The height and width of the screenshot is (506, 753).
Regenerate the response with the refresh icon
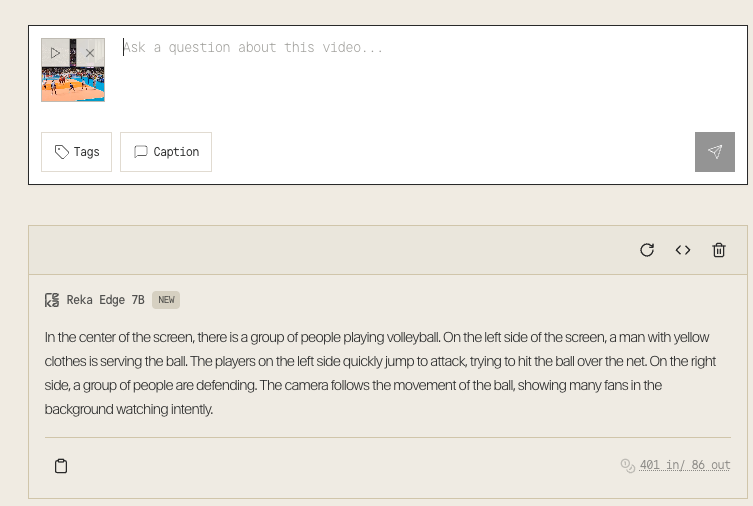647,250
